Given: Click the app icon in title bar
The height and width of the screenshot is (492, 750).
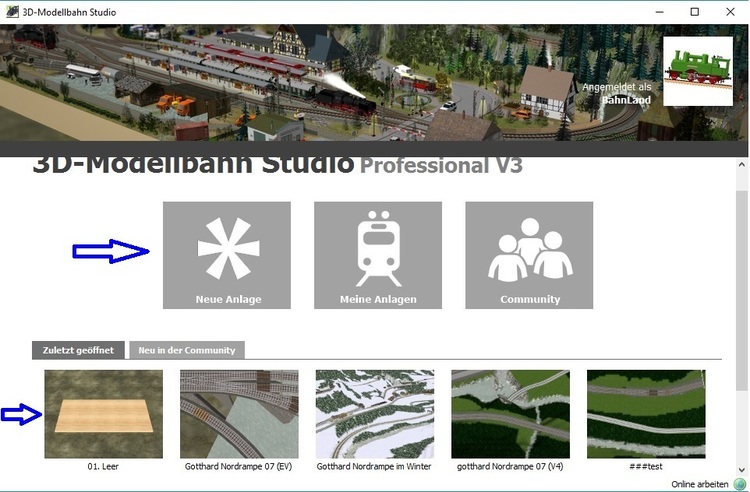Looking at the screenshot, I should point(11,12).
